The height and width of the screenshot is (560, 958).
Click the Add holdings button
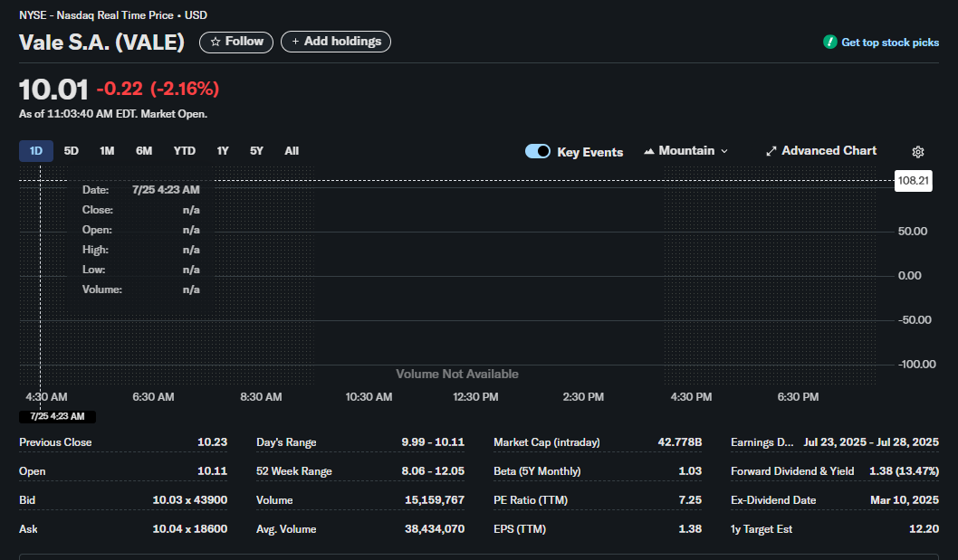pyautogui.click(x=335, y=42)
